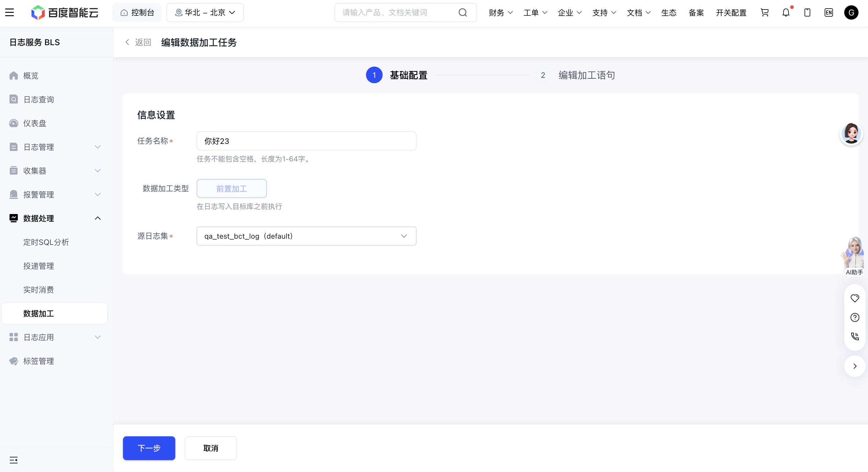The image size is (868, 472).
Task: Go to 定时SQL分析 in sidebar
Action: point(46,243)
